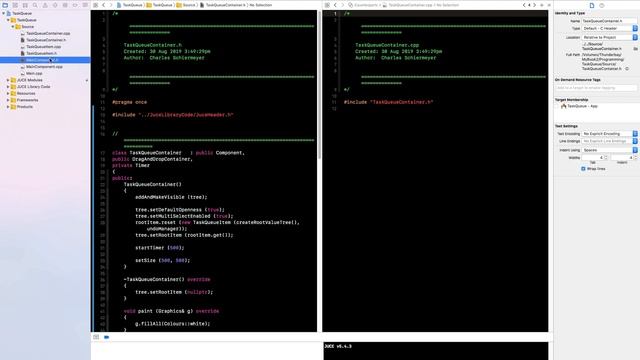640x360 pixels.
Task: Open the Line Endings dropdown
Action: click(x=609, y=141)
